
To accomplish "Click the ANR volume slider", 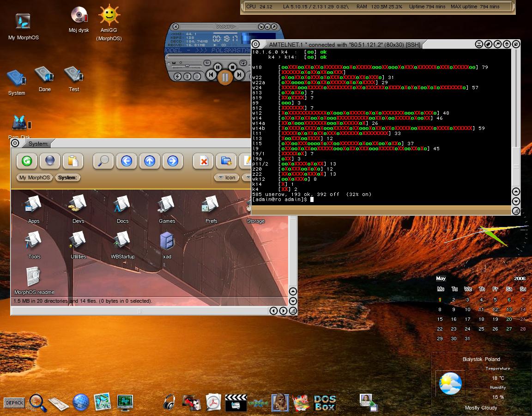I will pos(187,66).
